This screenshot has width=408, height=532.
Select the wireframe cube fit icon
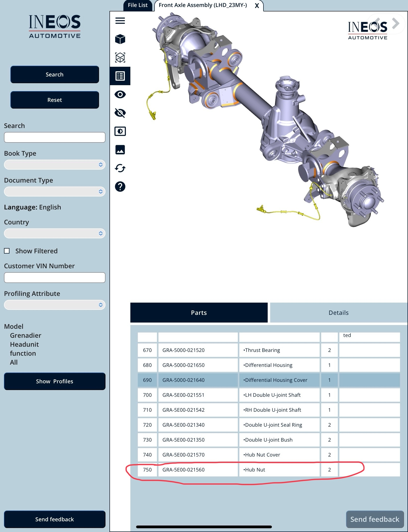coord(120,58)
